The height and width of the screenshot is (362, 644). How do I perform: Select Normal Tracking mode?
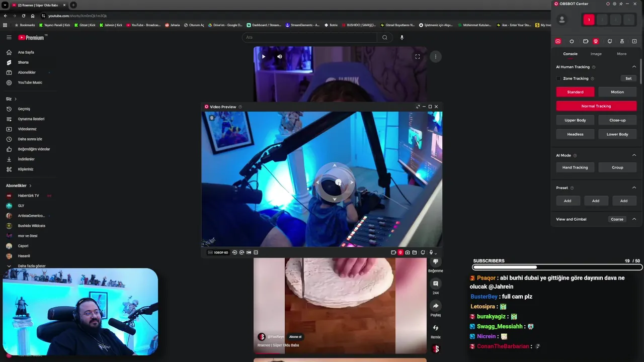[x=596, y=106]
